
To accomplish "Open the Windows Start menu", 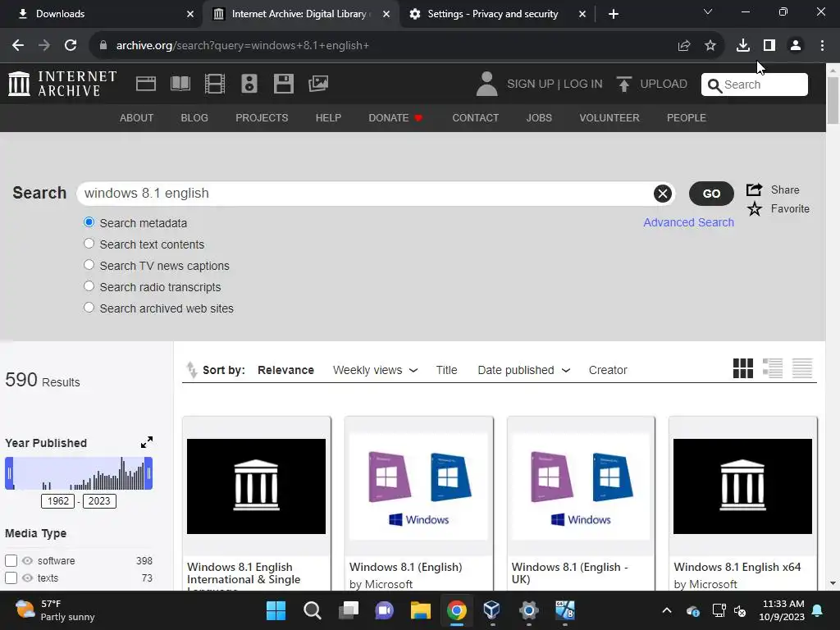I will click(276, 610).
